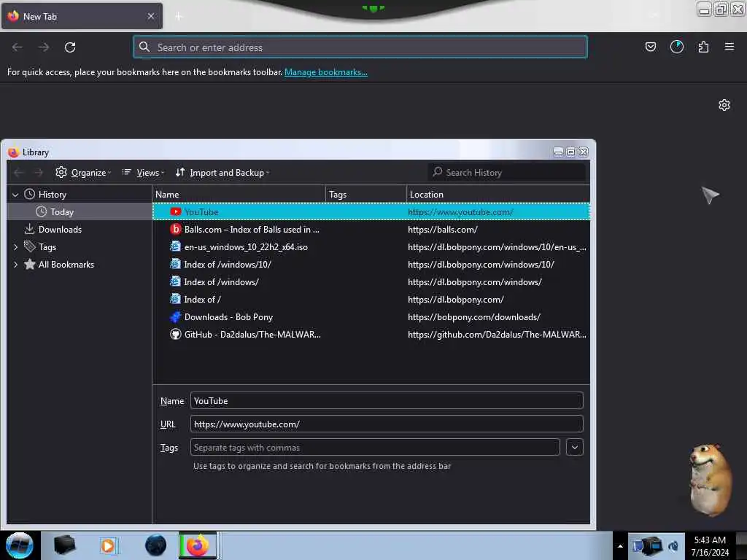Click the taskbar clock showing 5:43 AM
Viewport: 747px width, 560px height.
tap(710, 546)
